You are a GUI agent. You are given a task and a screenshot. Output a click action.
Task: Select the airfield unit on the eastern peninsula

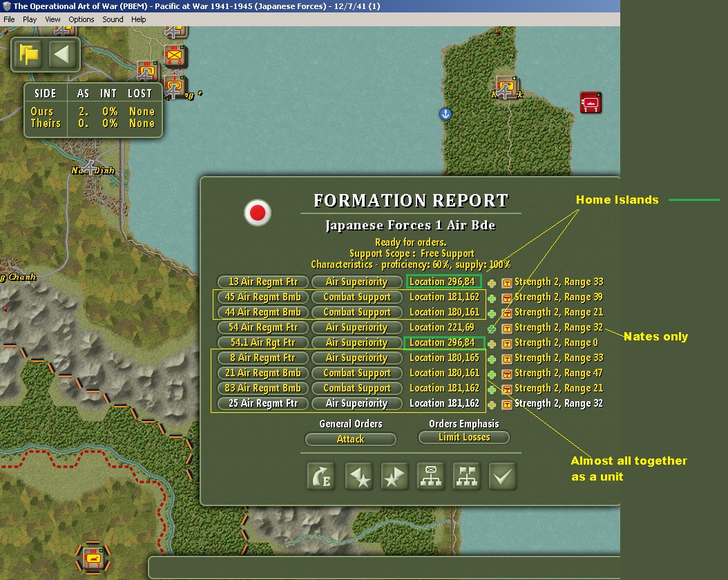(x=506, y=87)
